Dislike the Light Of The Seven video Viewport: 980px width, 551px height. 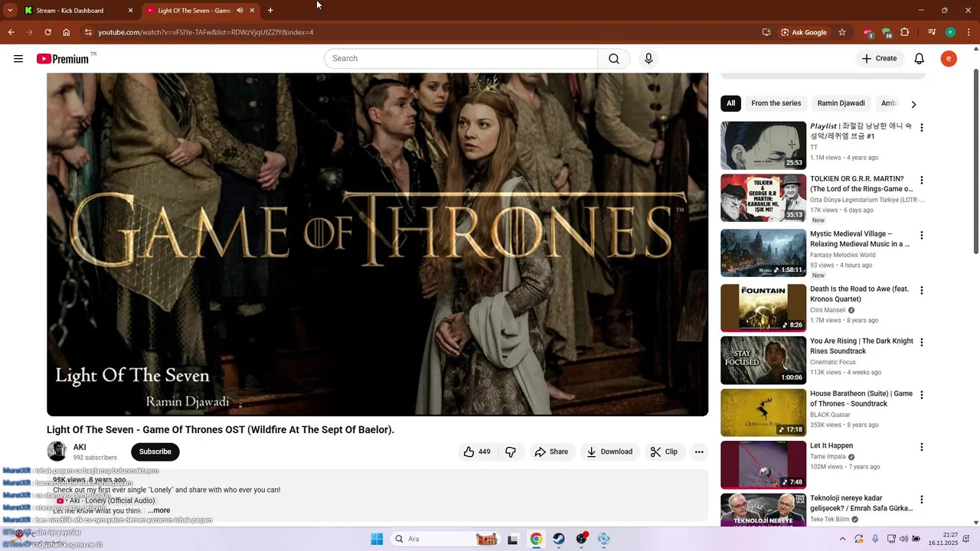pos(511,452)
